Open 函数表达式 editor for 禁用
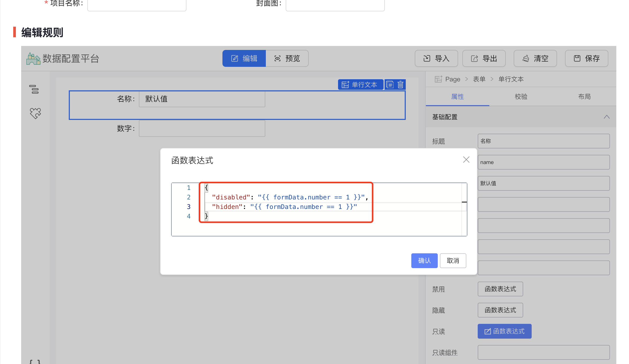The width and height of the screenshot is (629, 364). (x=500, y=289)
